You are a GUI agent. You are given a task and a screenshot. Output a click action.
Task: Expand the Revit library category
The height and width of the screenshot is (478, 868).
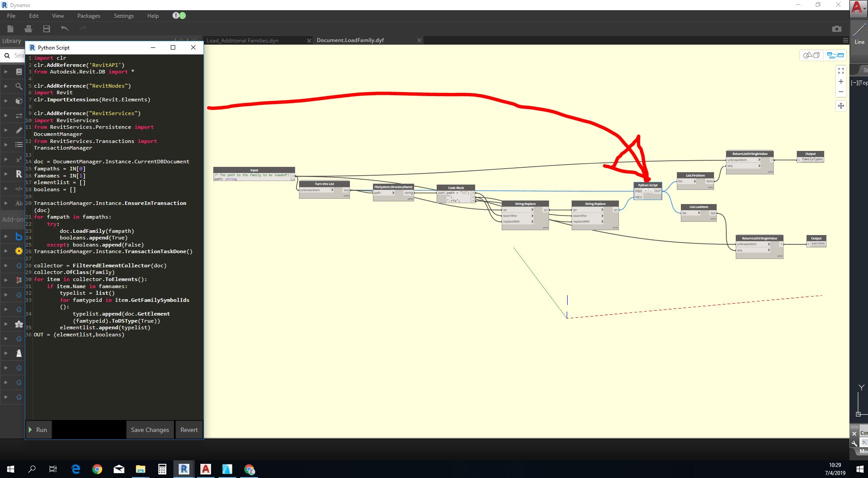6,174
